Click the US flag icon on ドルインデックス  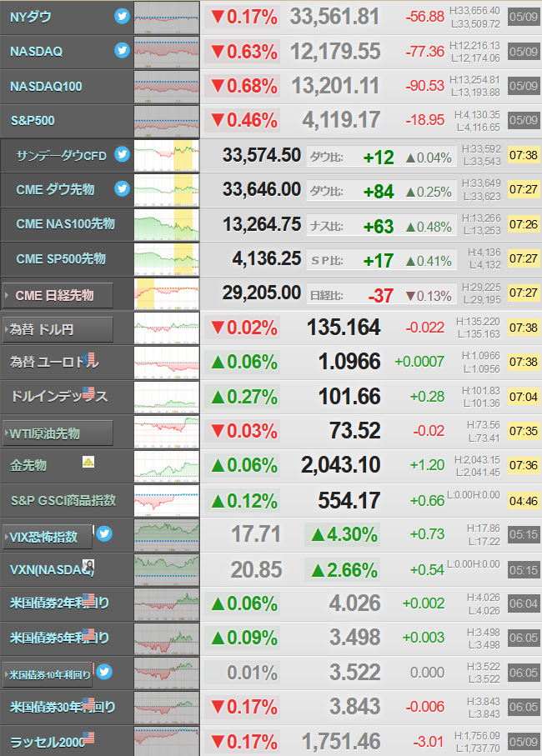click(88, 393)
